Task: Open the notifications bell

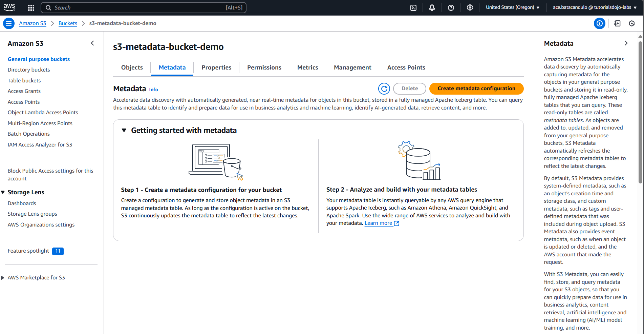Action: point(432,7)
